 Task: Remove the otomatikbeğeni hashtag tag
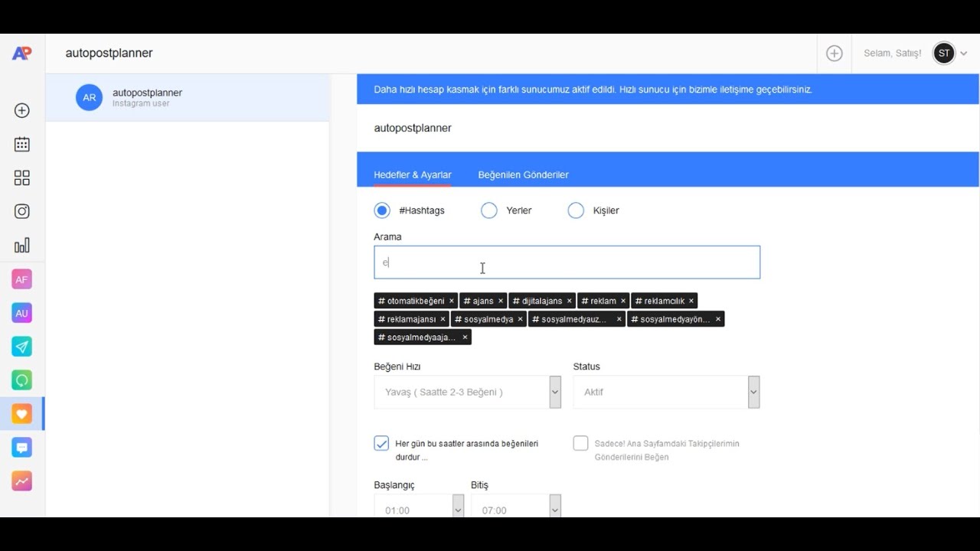pyautogui.click(x=452, y=301)
